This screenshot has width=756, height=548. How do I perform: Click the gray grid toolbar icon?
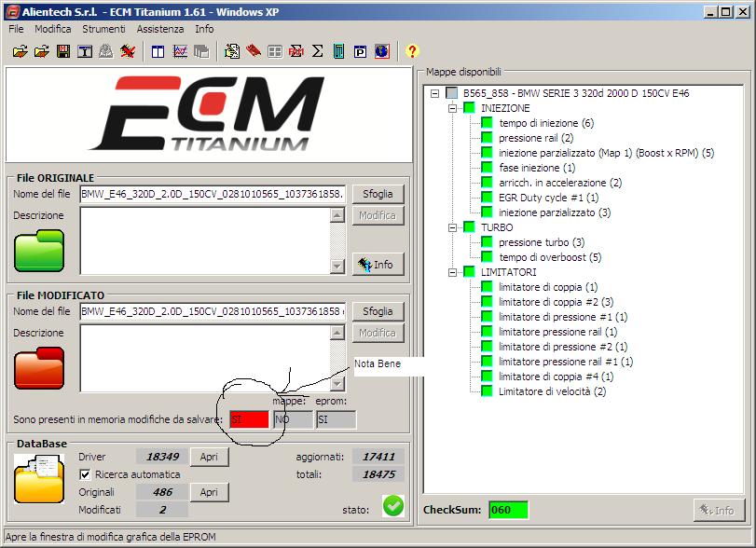(x=275, y=51)
